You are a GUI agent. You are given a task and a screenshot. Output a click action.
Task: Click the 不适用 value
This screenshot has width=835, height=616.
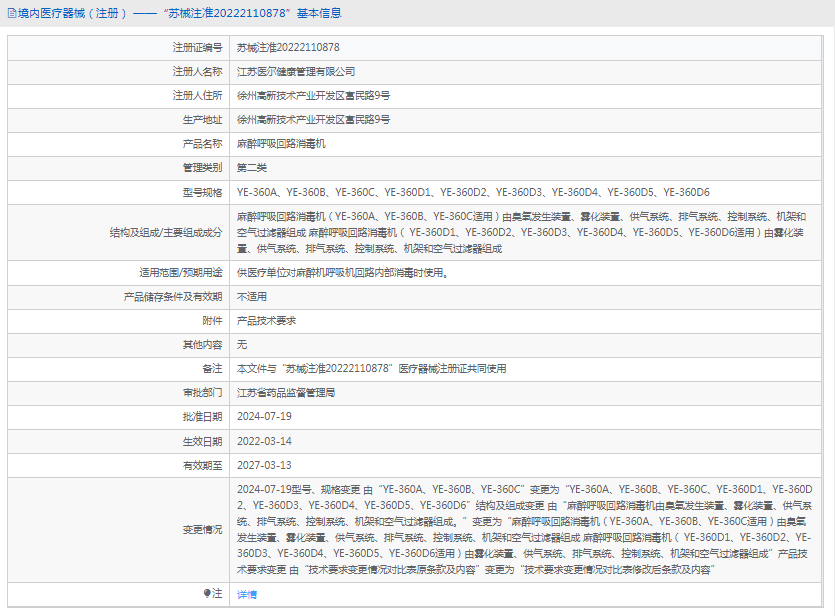pyautogui.click(x=252, y=297)
